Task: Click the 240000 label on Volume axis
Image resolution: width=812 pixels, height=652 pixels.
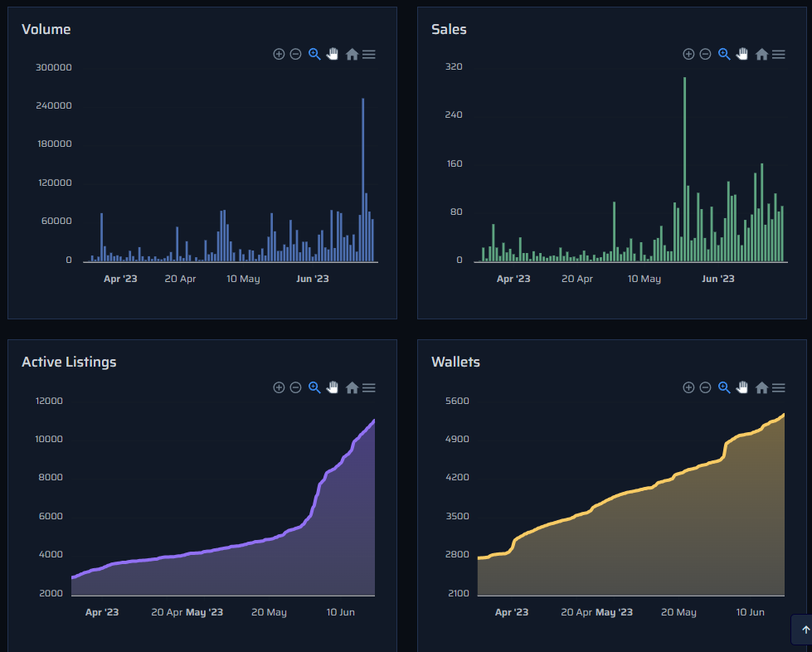Action: pyautogui.click(x=54, y=105)
